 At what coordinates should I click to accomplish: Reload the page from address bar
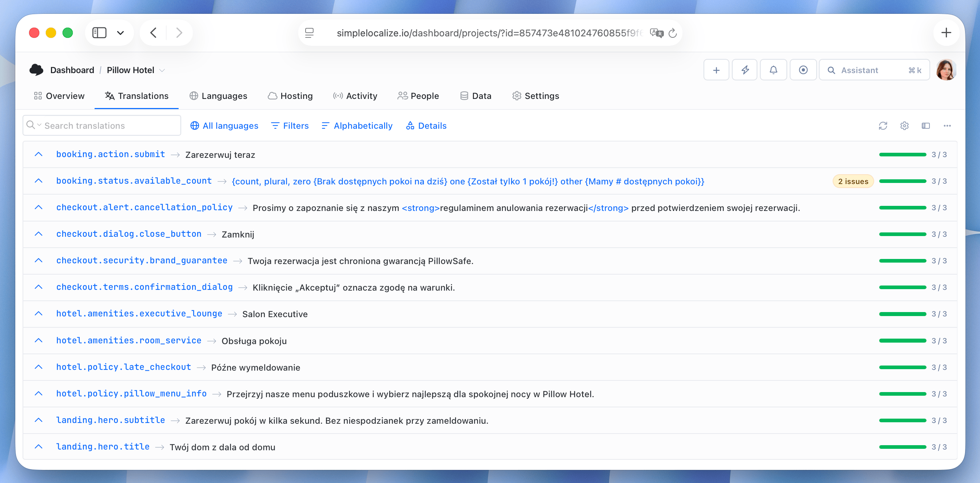point(673,33)
